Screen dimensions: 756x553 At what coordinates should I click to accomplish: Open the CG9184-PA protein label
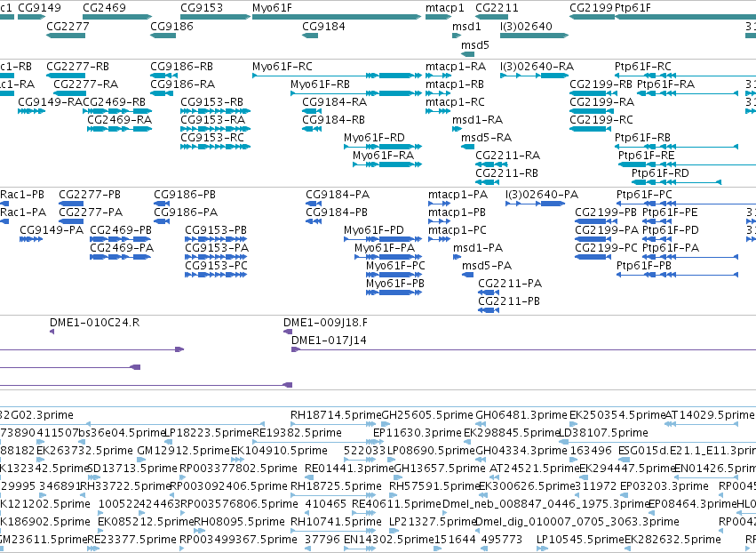click(x=338, y=195)
